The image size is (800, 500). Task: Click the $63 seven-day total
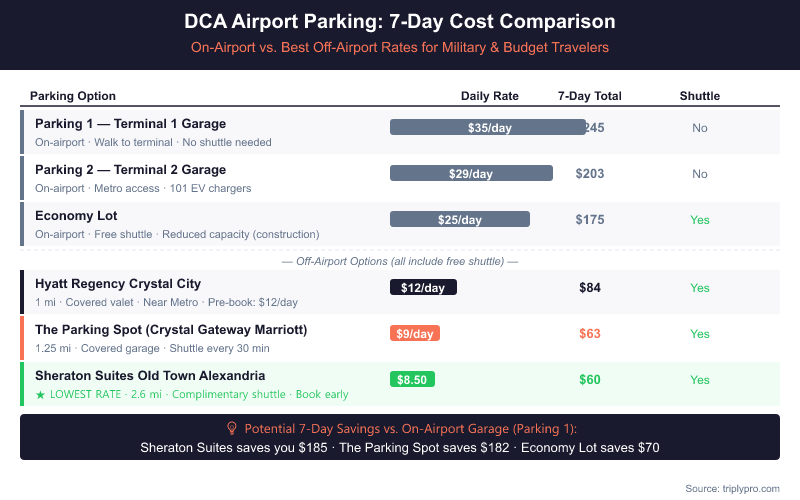[x=590, y=333]
